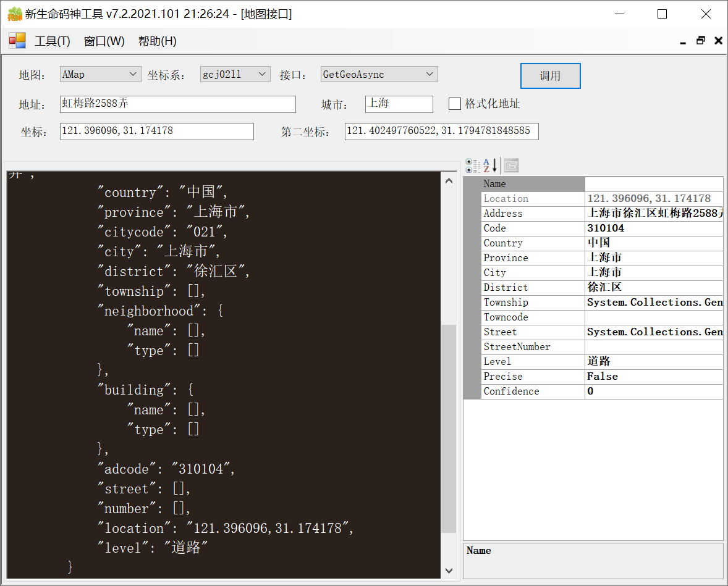Click the "city": "上海市" JSON line
The width and height of the screenshot is (728, 586).
(158, 251)
